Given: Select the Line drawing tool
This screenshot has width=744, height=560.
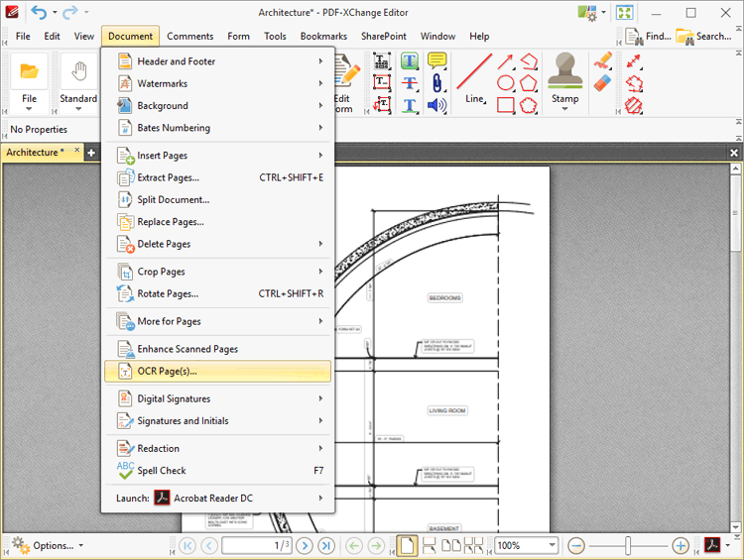Looking at the screenshot, I should [474, 78].
